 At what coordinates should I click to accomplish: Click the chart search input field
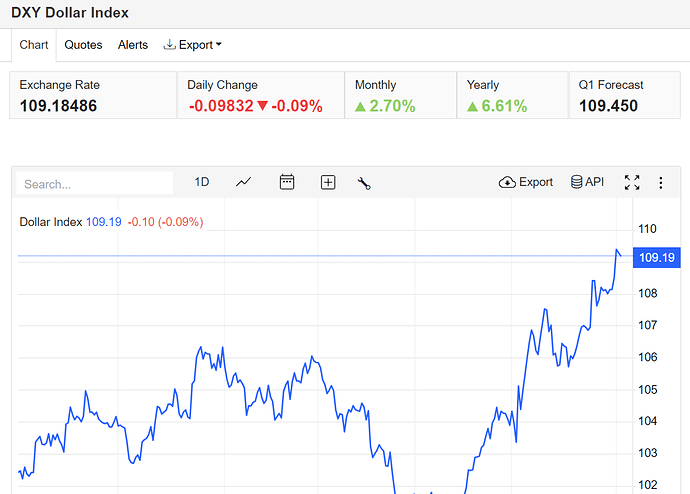[96, 183]
